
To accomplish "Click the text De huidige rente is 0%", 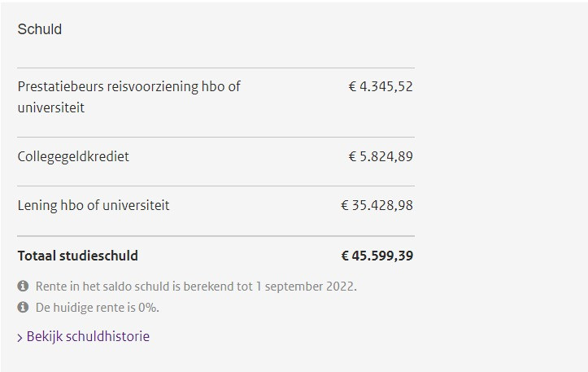I will [x=98, y=308].
